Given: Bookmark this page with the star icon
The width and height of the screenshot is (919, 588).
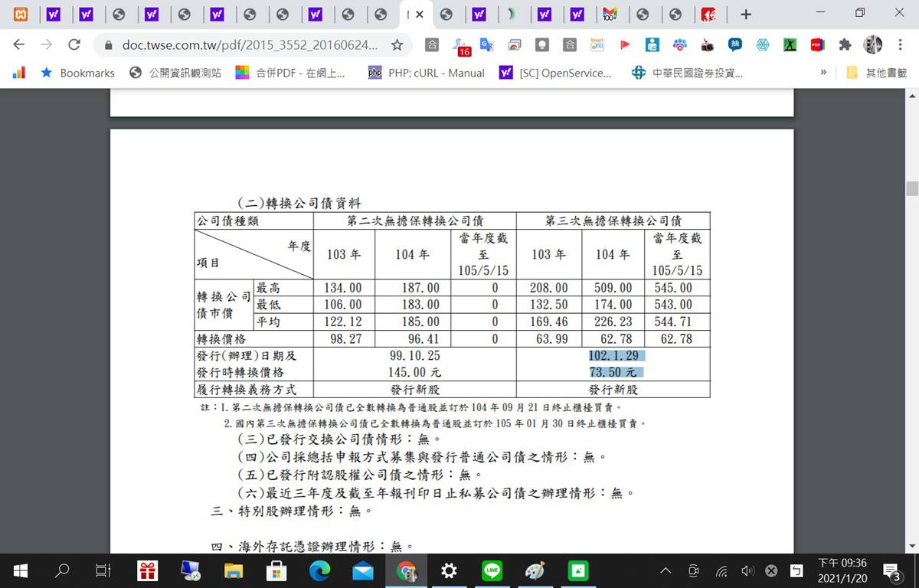Looking at the screenshot, I should (x=397, y=45).
